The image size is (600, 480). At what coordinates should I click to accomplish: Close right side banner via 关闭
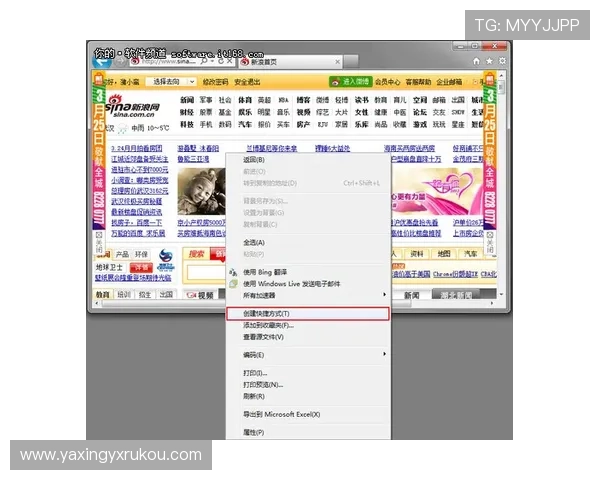[x=489, y=243]
